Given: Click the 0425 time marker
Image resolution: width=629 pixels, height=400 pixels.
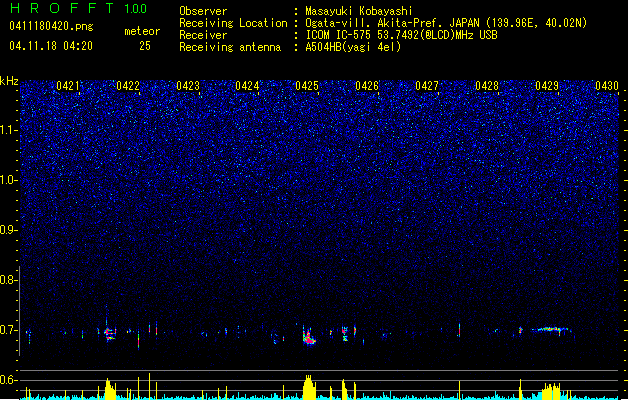Looking at the screenshot, I should pos(307,86).
